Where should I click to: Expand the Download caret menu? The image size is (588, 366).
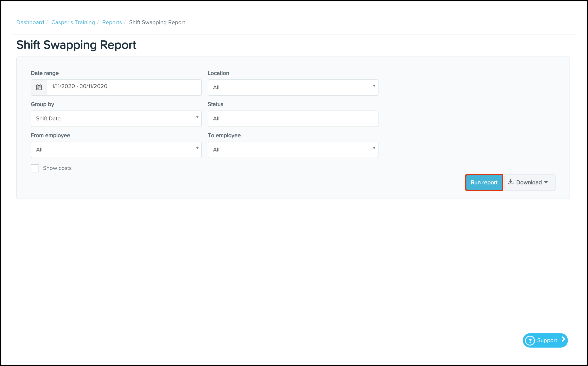pyautogui.click(x=546, y=182)
